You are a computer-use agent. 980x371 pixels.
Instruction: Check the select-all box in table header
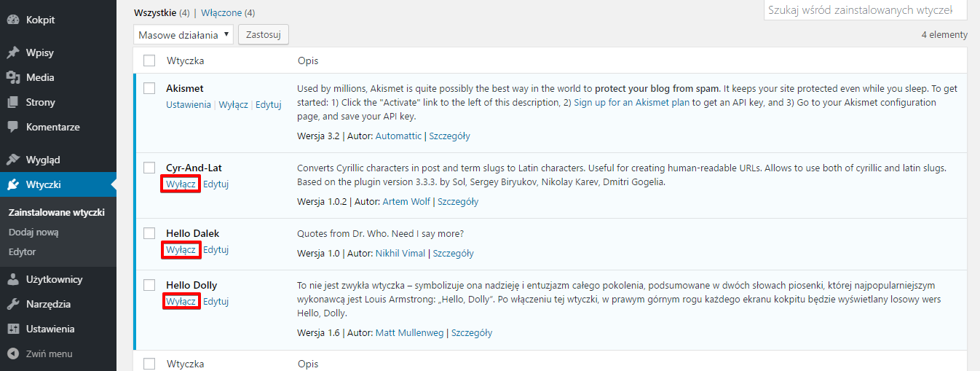tap(149, 60)
